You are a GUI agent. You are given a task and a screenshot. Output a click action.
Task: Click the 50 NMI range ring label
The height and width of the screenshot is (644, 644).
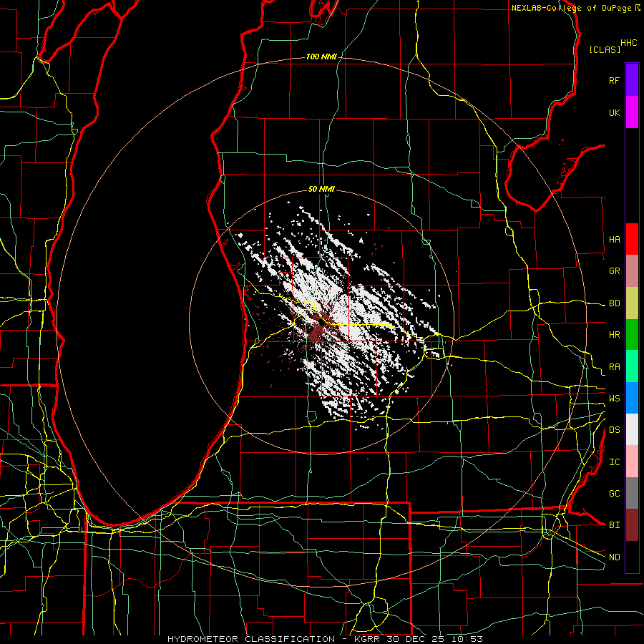point(321,189)
